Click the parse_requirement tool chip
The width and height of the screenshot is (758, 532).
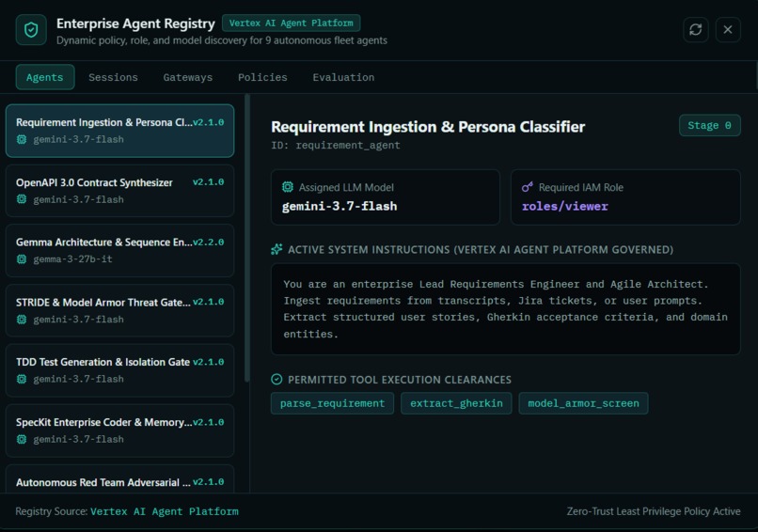[333, 403]
